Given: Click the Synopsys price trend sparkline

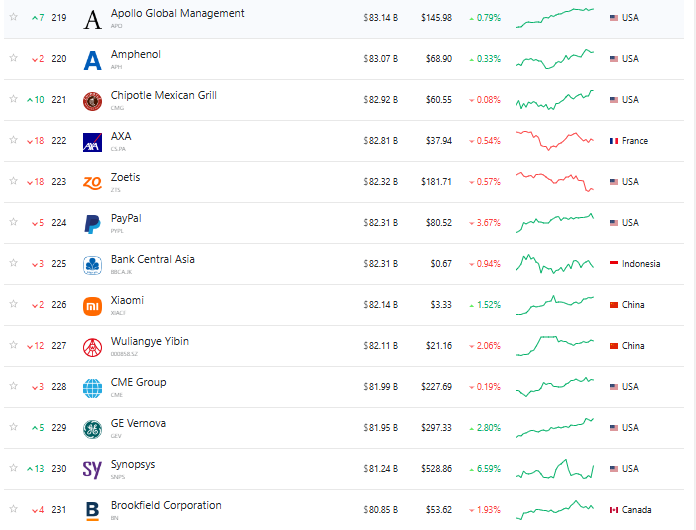Looking at the screenshot, I should (x=555, y=469).
